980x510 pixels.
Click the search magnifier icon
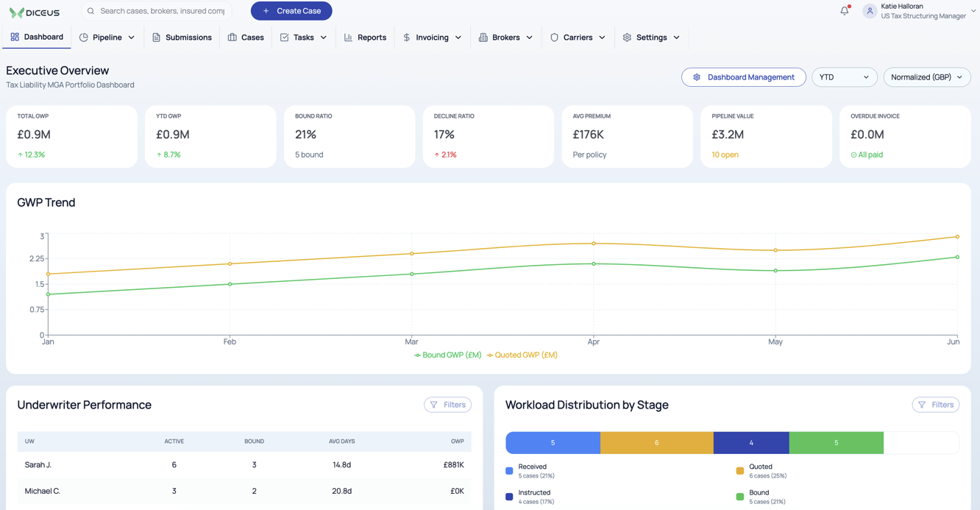pos(91,11)
